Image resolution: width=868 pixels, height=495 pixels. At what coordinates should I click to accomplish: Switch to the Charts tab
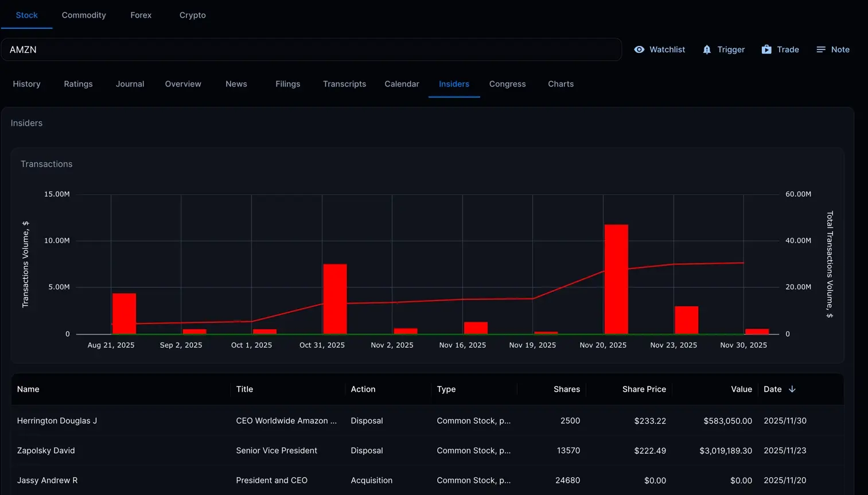pyautogui.click(x=560, y=84)
